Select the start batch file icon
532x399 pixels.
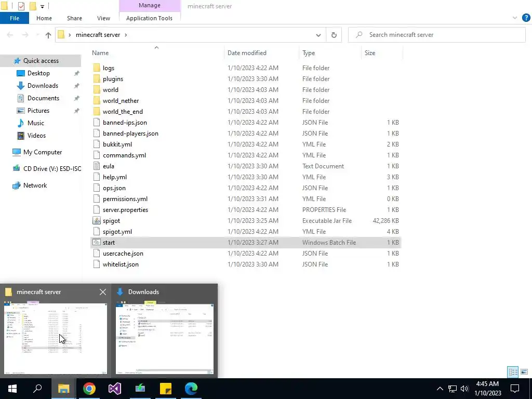tap(97, 242)
